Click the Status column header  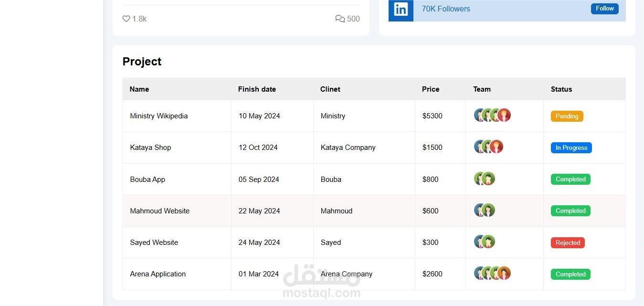pos(561,89)
